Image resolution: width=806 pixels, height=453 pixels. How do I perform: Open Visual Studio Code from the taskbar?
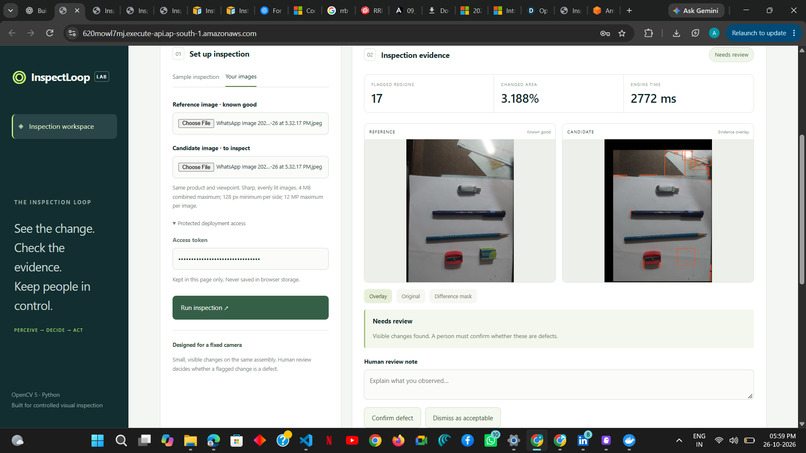tap(306, 441)
